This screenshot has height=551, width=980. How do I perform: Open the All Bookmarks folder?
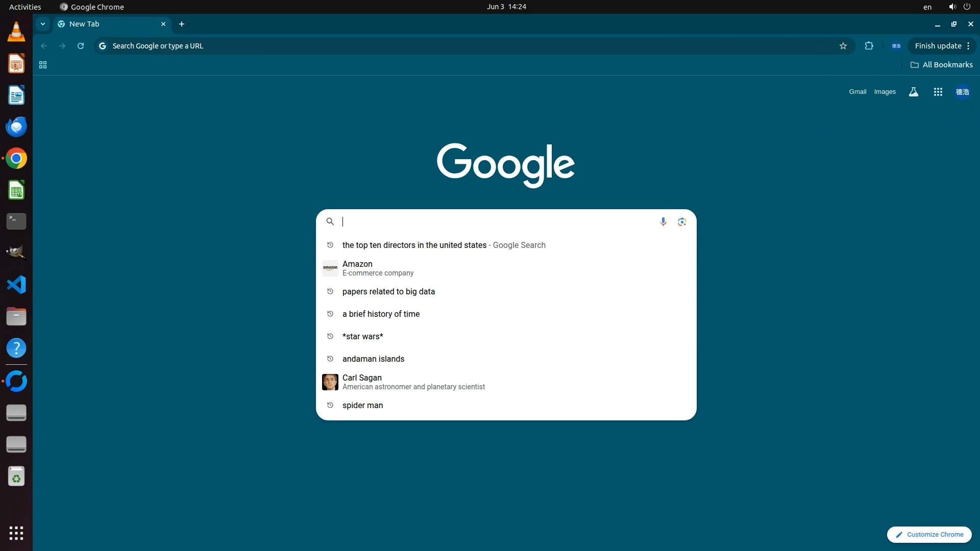941,65
